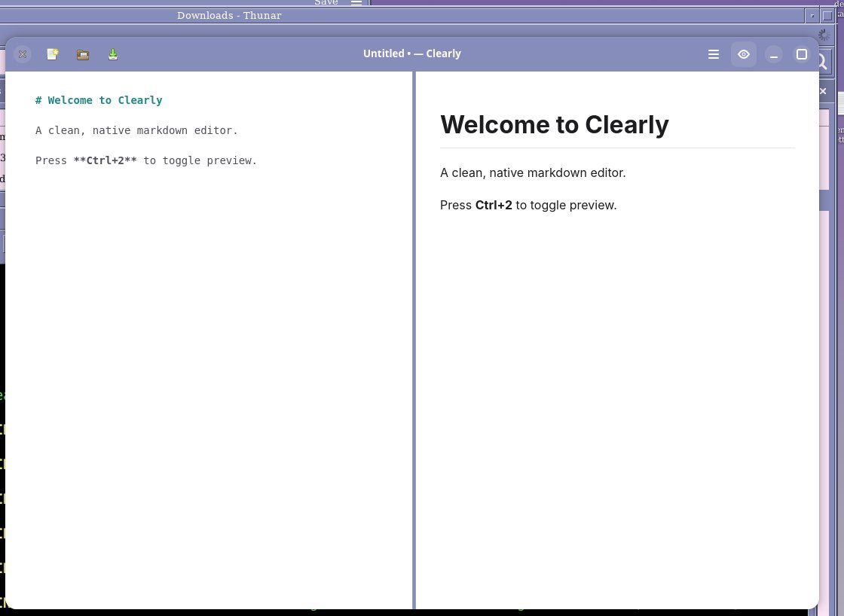Maximize the Thunar window behind Clearly
Viewport: 844px width, 616px height.
click(827, 16)
